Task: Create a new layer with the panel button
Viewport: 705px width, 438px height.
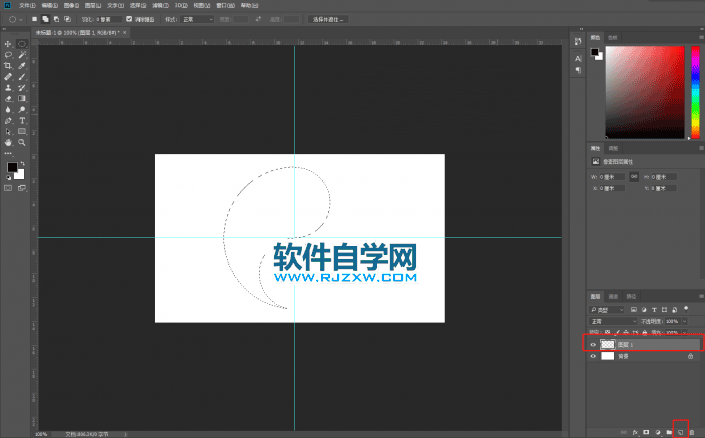Action: (681, 432)
